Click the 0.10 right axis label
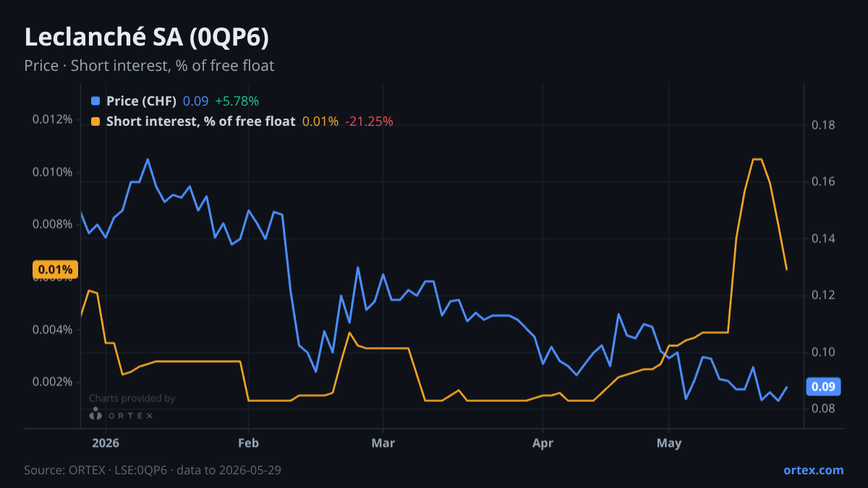Viewport: 868px width, 488px height. [x=823, y=352]
